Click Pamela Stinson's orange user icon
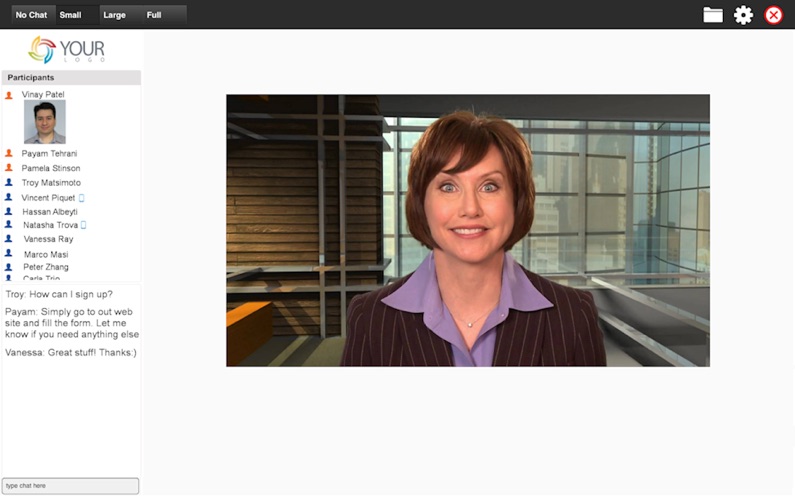795x497 pixels. [x=9, y=168]
